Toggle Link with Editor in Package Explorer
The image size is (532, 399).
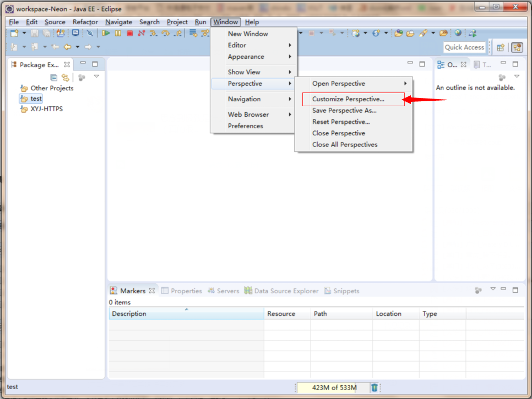(65, 78)
